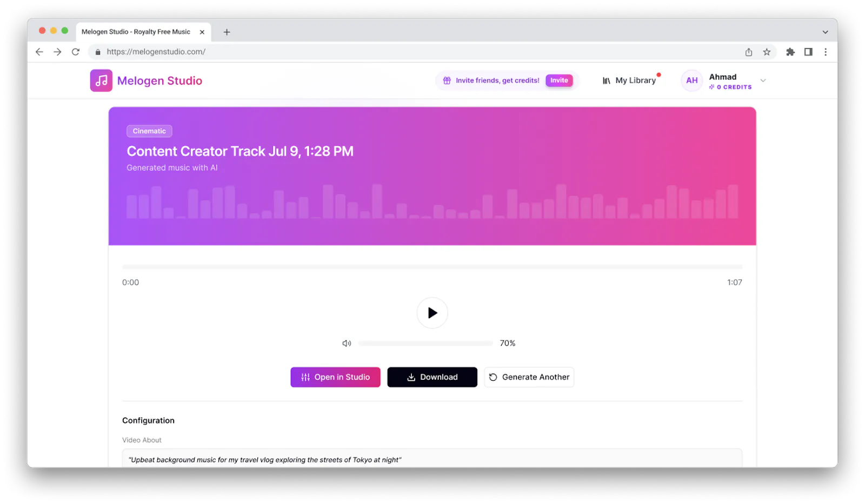Click the share icon in address bar
The width and height of the screenshot is (865, 504).
tap(749, 52)
